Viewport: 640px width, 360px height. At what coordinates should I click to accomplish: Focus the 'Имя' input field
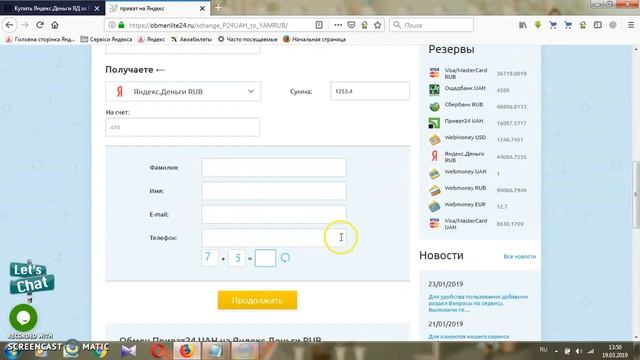pos(274,191)
